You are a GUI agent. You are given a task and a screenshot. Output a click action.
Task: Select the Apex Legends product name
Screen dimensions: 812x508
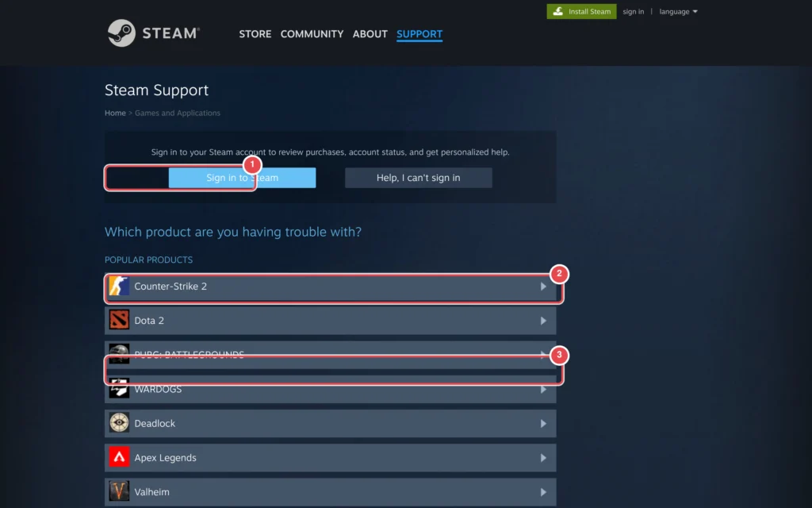click(165, 458)
